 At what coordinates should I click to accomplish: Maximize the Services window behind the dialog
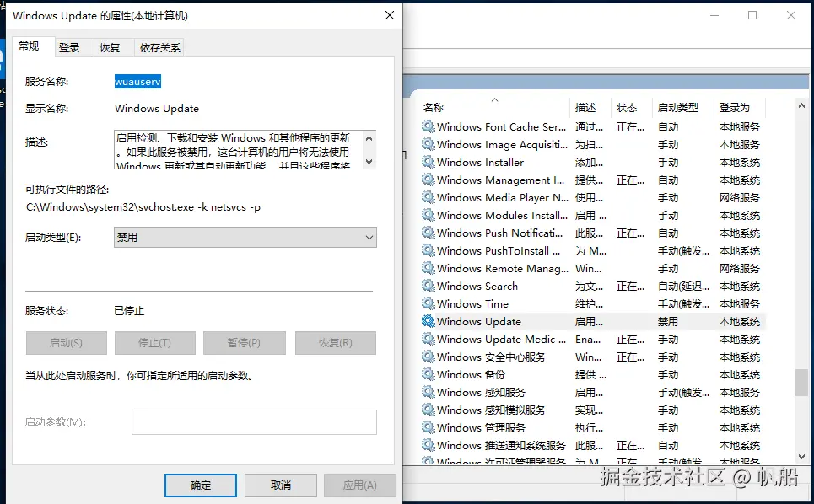(x=752, y=15)
